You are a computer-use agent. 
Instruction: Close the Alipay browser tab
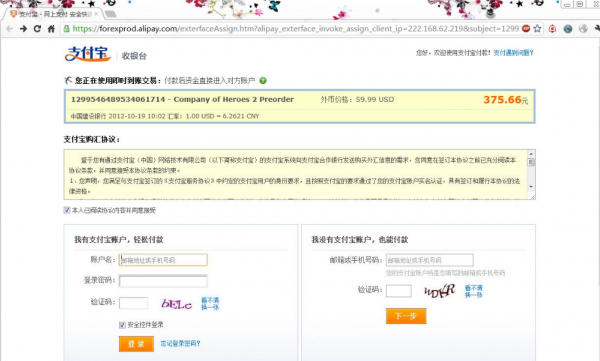96,14
